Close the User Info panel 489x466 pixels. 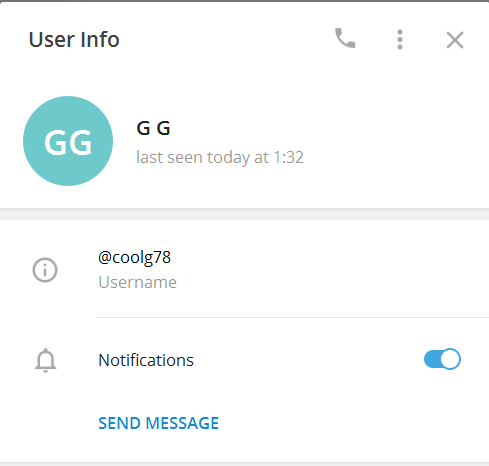pyautogui.click(x=455, y=40)
